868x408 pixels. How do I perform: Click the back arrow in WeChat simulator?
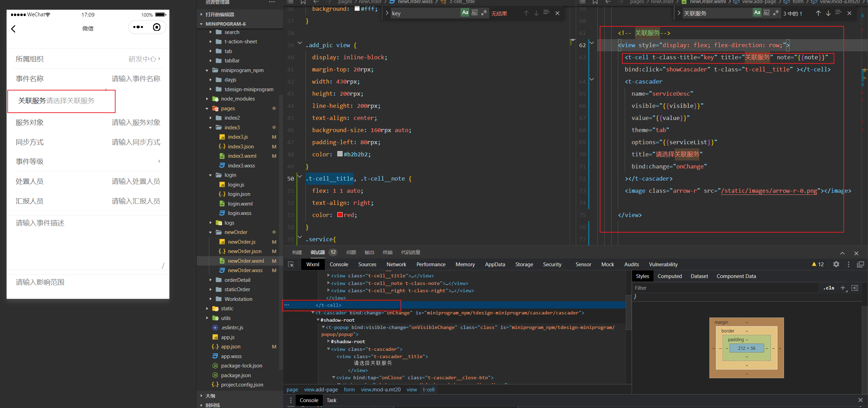pyautogui.click(x=14, y=29)
